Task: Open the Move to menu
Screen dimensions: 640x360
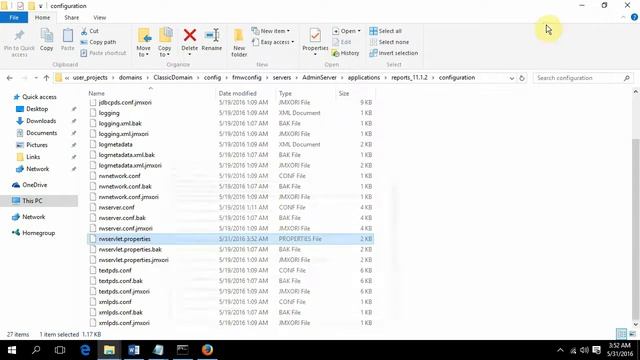Action: [x=144, y=42]
